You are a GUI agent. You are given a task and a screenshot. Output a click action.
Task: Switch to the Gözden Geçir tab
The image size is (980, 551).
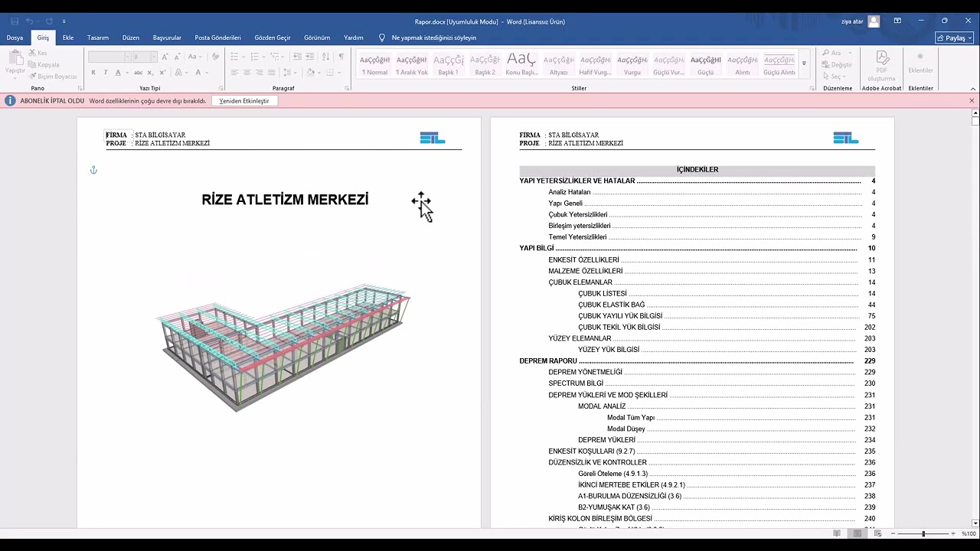pos(273,37)
